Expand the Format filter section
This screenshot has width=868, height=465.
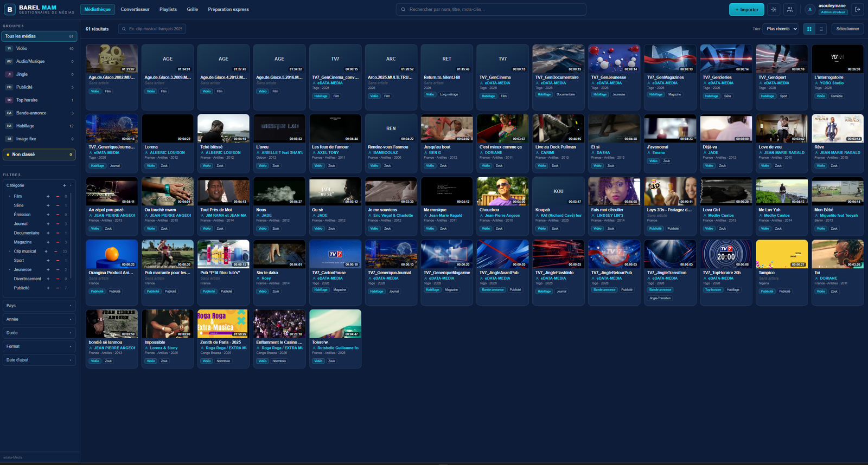[x=39, y=346]
